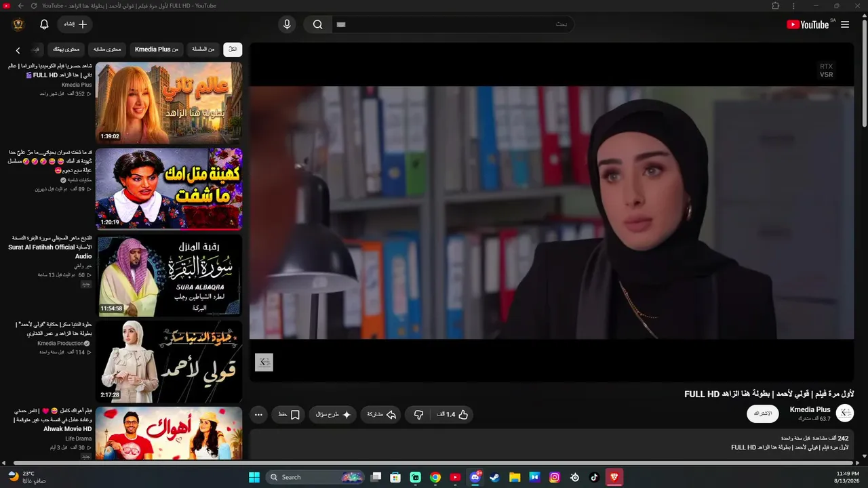Click the طرح سؤال ask button

(333, 415)
